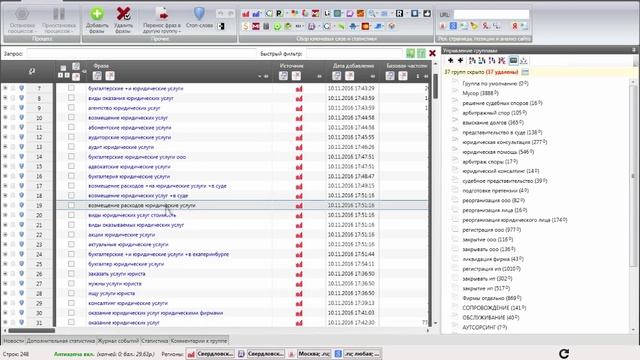Switch to Дополнительная статистика tab
Viewport: 640px width, 360px height.
(x=61, y=340)
